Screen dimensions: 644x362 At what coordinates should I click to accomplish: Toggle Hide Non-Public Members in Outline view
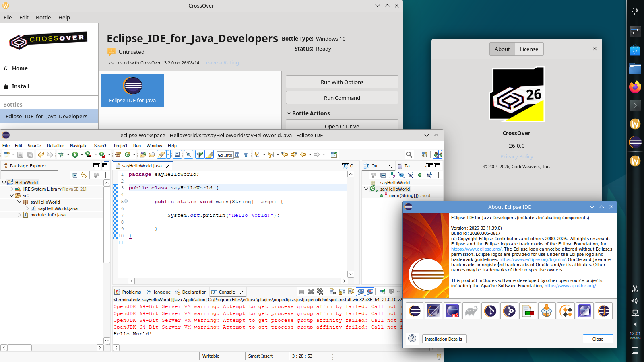click(x=420, y=175)
